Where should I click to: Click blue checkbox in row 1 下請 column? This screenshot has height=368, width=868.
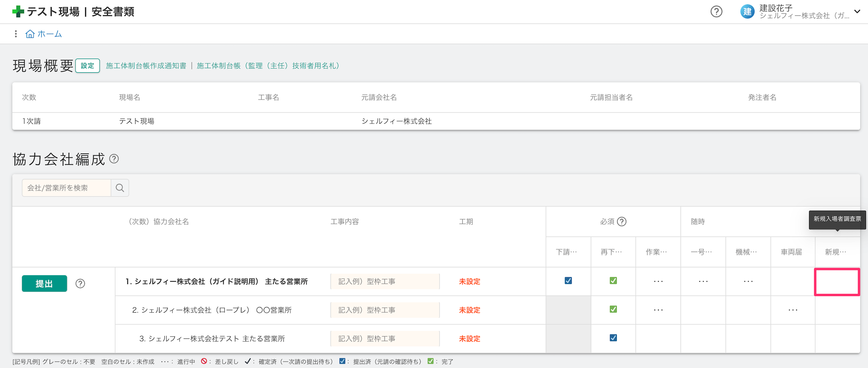[568, 281]
